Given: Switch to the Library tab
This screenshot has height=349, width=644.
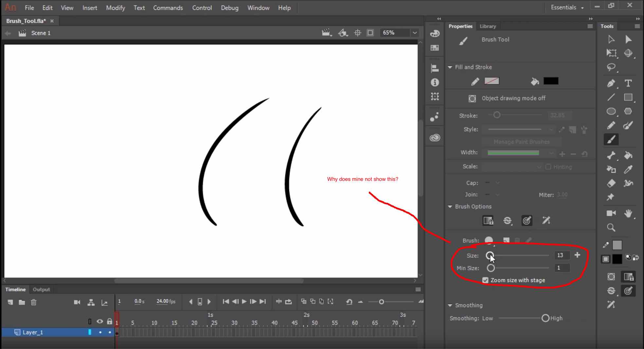Looking at the screenshot, I should [x=487, y=26].
